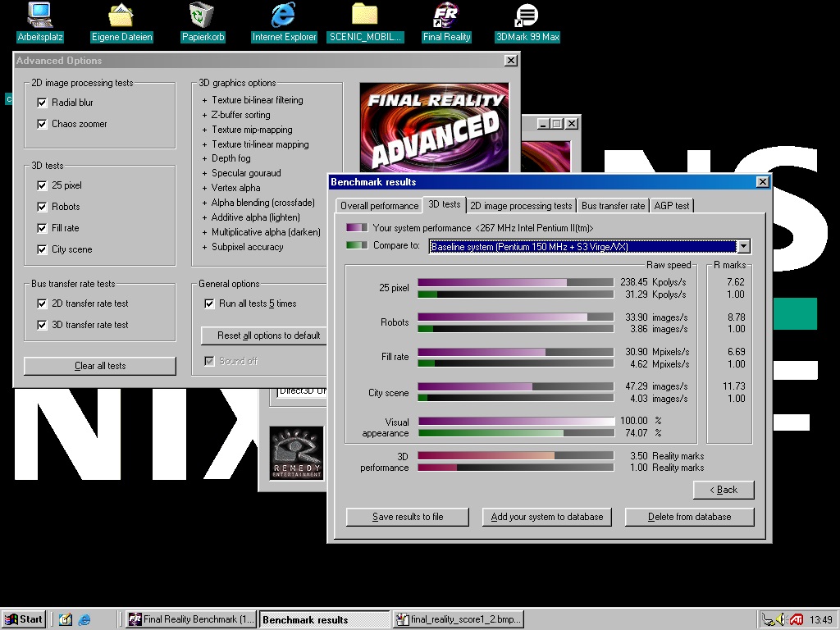The width and height of the screenshot is (840, 630).
Task: Click the Internet Explorer quick launch icon
Action: click(84, 620)
